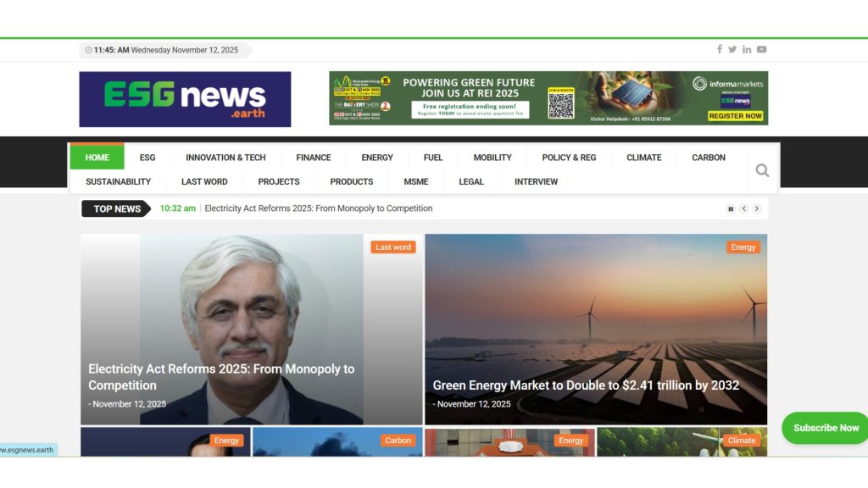Open the ESG News Facebook page icon
The width and height of the screenshot is (868, 488).
coord(719,48)
